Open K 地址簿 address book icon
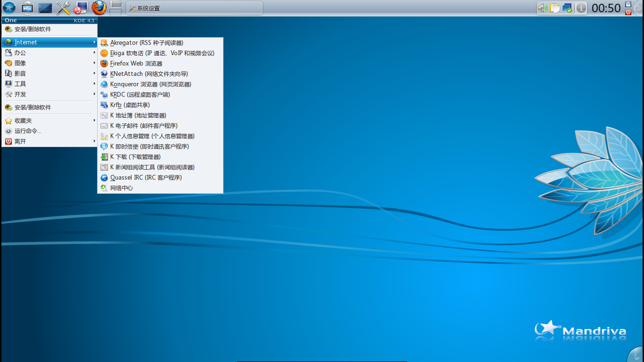Screen dimensions: 644x362 pyautogui.click(x=104, y=115)
